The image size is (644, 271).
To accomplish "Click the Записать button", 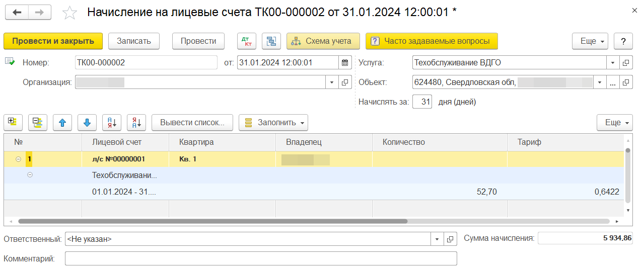I will 134,41.
